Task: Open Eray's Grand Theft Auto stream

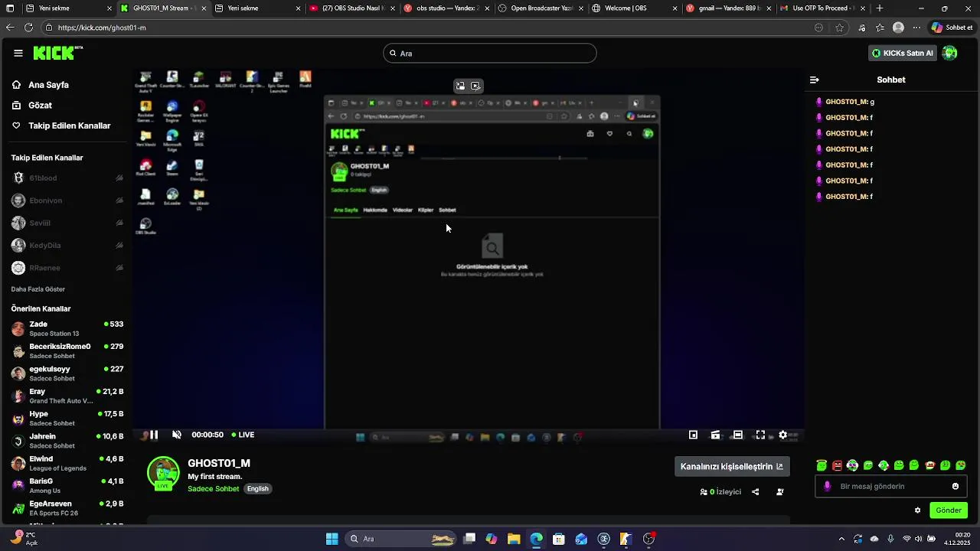Action: (x=67, y=396)
